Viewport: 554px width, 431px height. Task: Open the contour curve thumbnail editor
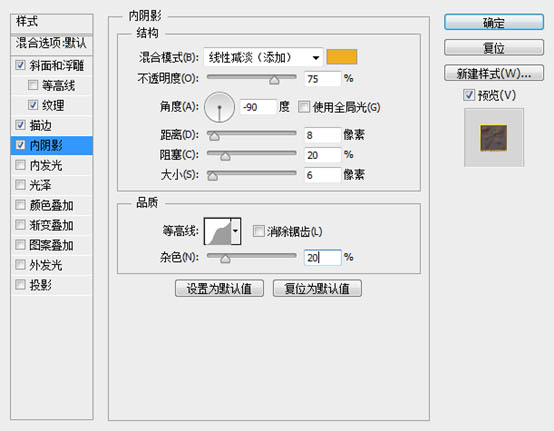[x=218, y=231]
